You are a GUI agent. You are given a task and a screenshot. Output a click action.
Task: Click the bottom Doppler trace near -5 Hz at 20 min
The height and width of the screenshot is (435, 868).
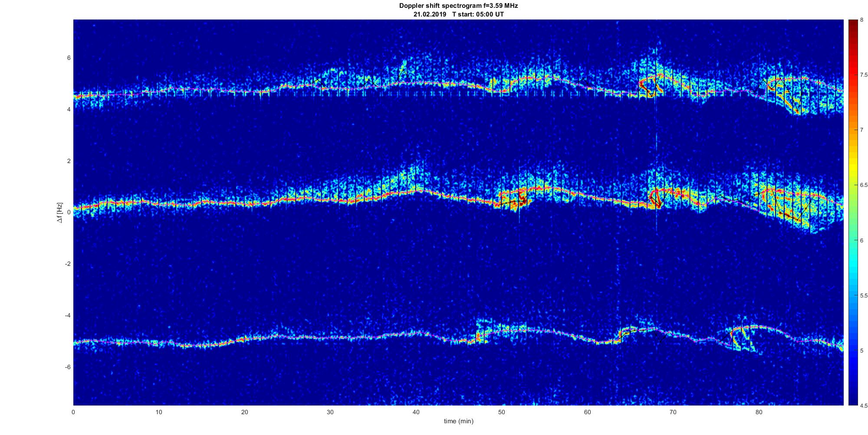(x=245, y=338)
